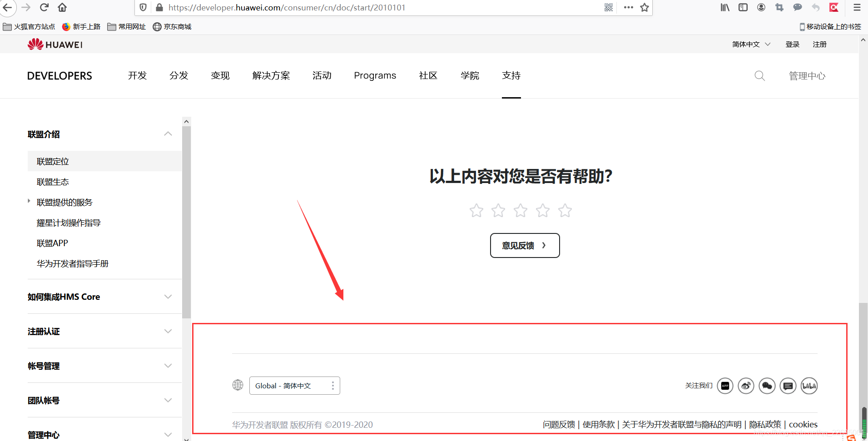Open the 解决方案 nav menu
This screenshot has height=441, width=868.
(x=271, y=75)
